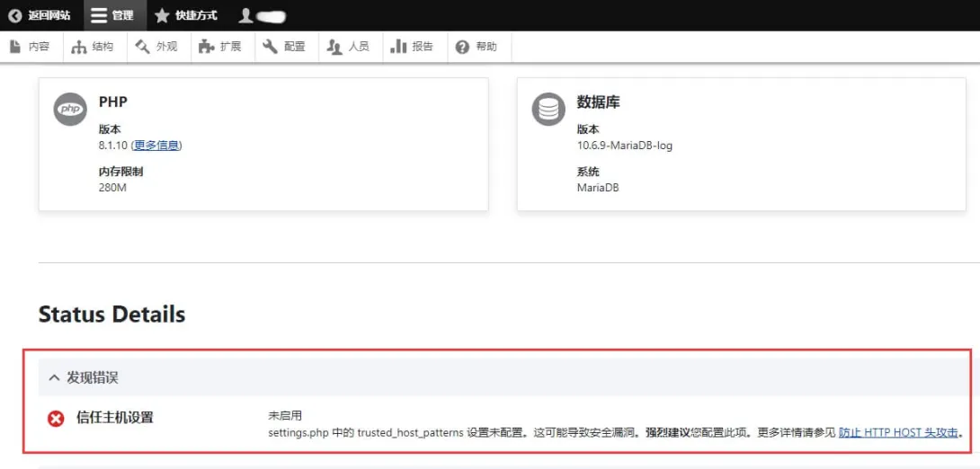980x469 pixels.
Task: Open the blurred username account menu
Action: [271, 17]
